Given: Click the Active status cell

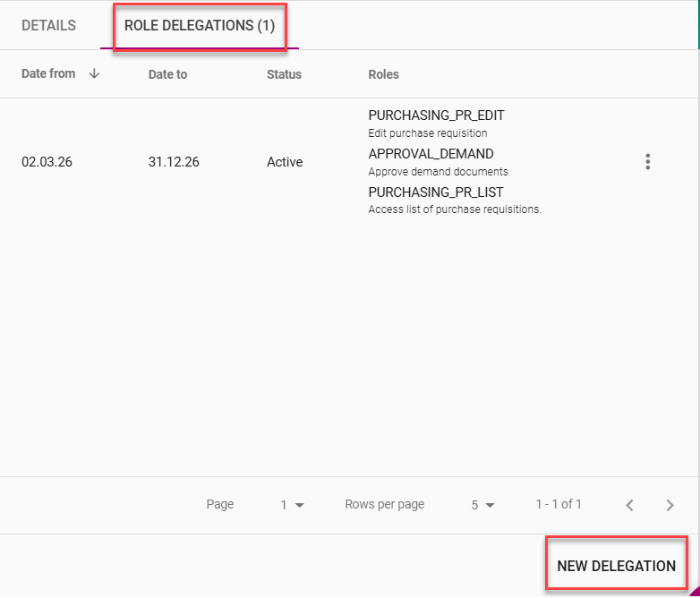Looking at the screenshot, I should (285, 162).
